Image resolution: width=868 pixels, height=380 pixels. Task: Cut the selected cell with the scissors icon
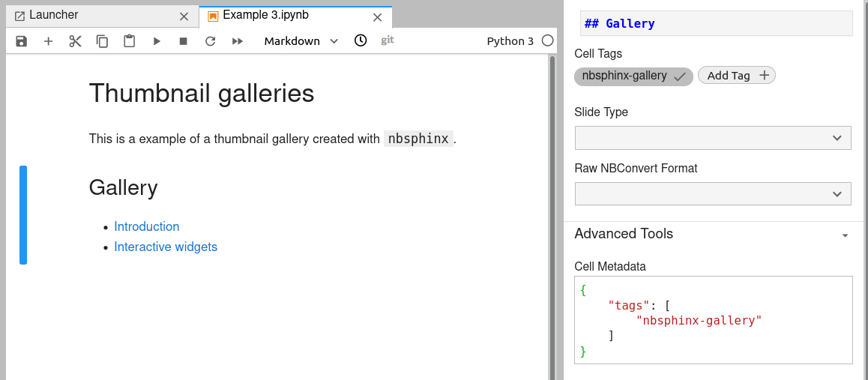(x=75, y=41)
